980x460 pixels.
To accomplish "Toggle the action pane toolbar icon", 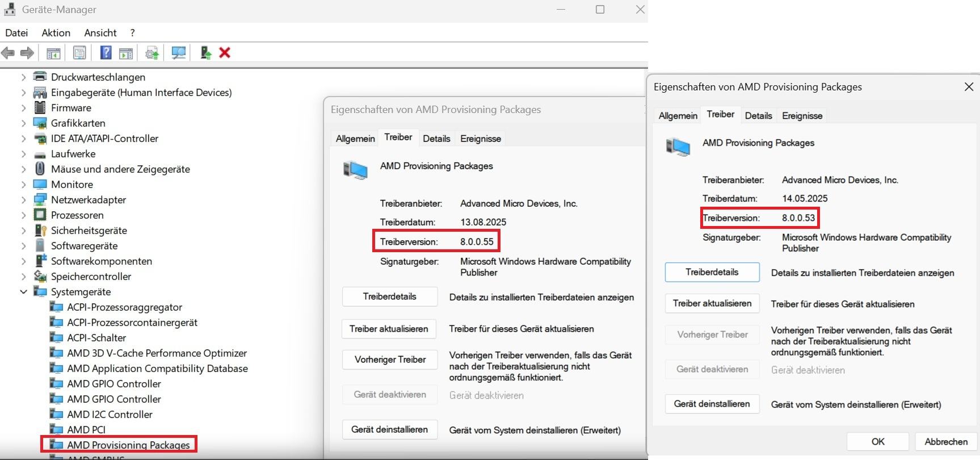I will pos(126,53).
